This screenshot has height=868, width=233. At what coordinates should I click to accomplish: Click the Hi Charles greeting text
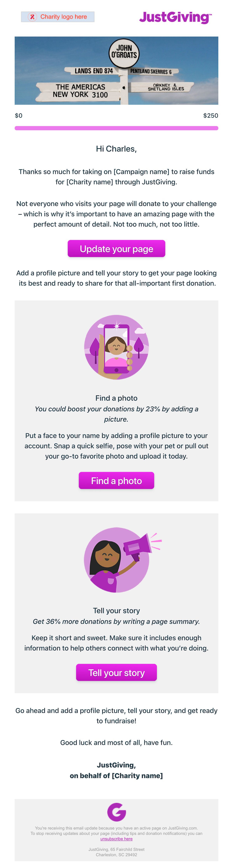point(116,149)
